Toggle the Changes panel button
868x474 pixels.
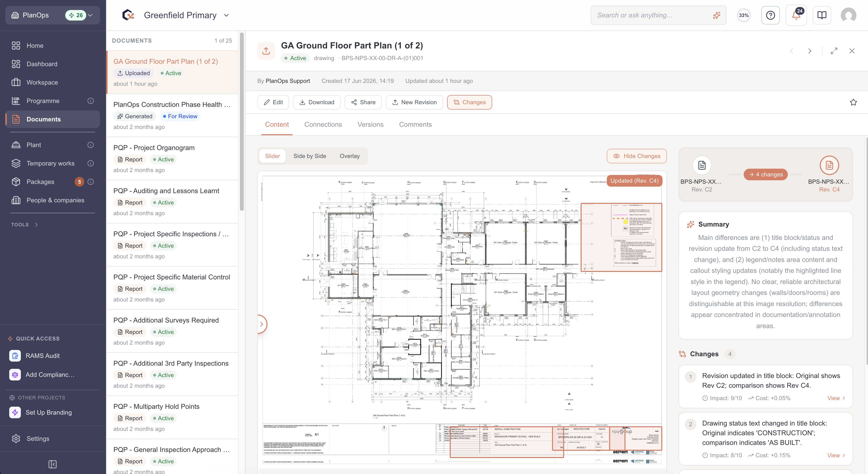click(469, 102)
